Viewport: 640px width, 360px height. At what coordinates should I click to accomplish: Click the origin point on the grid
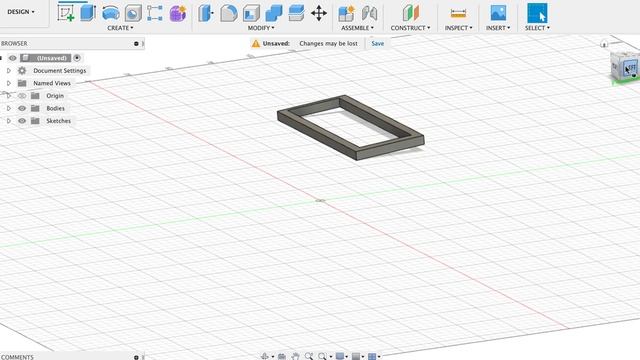[x=320, y=200]
